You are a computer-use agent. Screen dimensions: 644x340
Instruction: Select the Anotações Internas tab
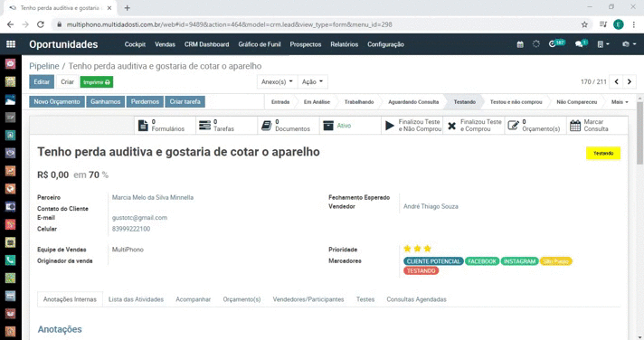tap(70, 299)
